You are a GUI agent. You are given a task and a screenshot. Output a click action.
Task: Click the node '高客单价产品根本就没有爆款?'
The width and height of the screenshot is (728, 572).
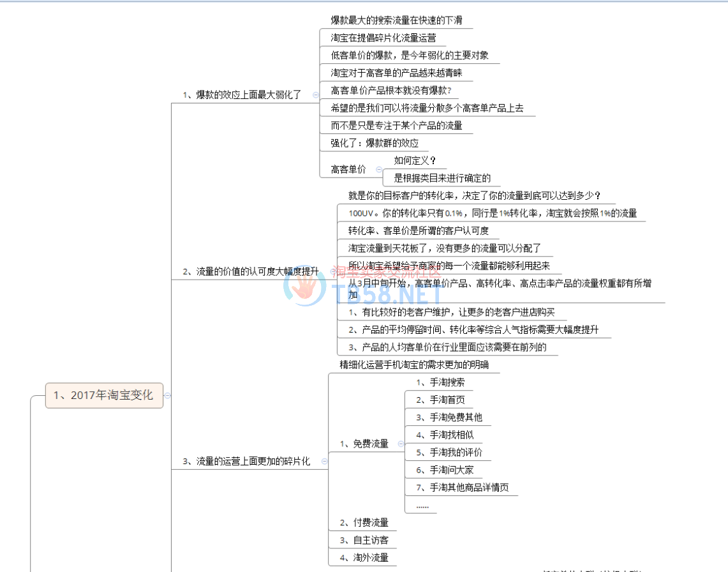tap(391, 90)
